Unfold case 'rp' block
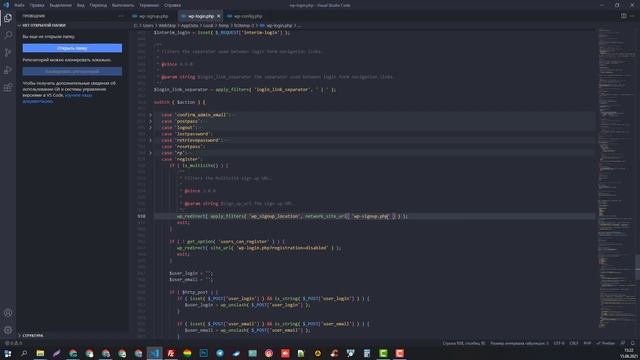This screenshot has width=640, height=360. (x=150, y=153)
